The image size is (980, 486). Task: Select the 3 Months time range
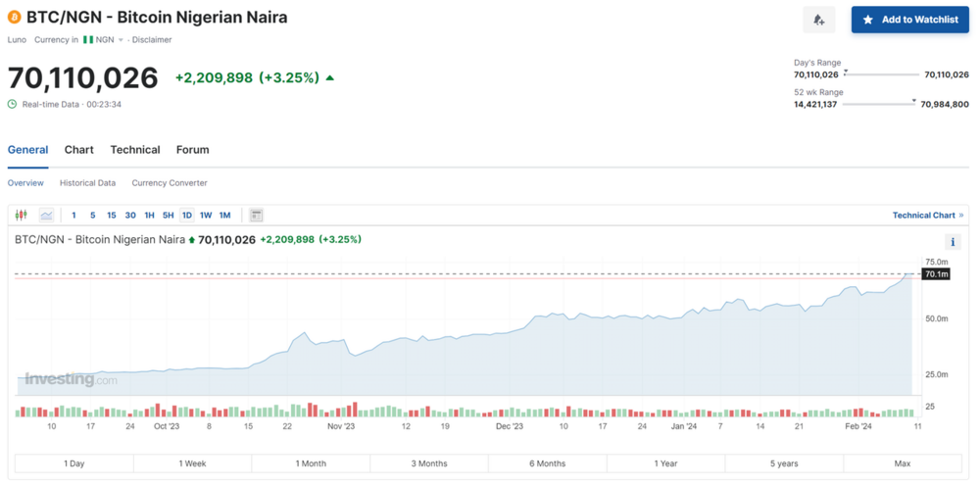click(428, 463)
